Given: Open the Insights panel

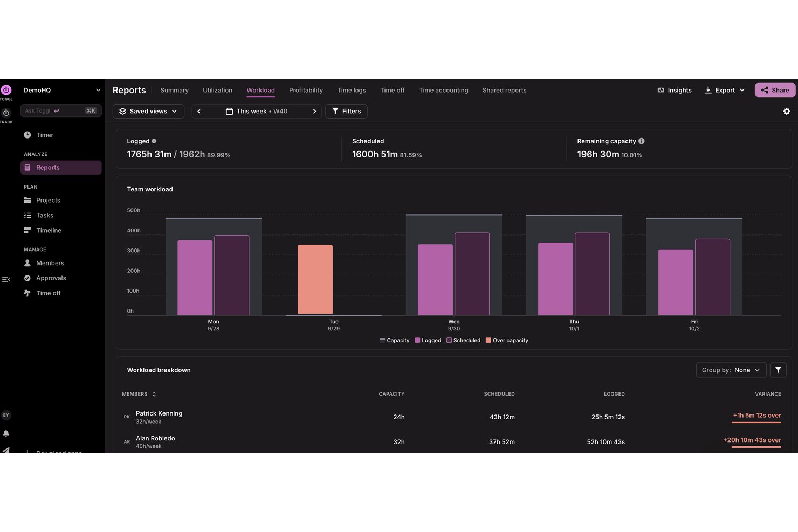Looking at the screenshot, I should [675, 90].
